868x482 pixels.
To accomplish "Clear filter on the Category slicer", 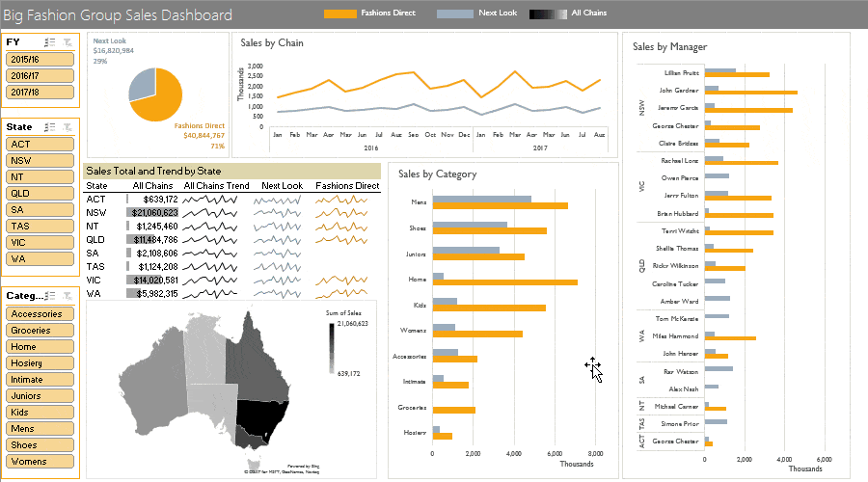I will [x=68, y=296].
